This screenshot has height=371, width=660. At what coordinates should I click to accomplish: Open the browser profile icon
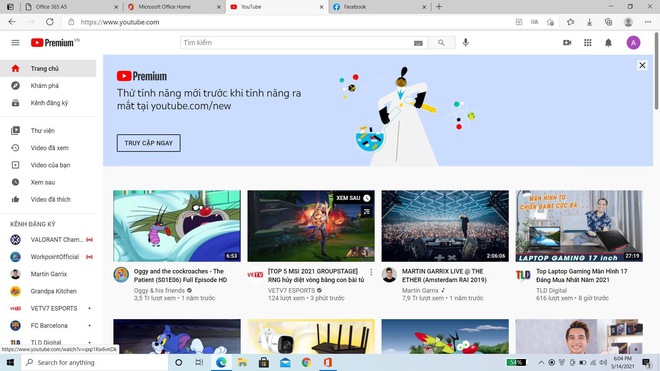628,22
